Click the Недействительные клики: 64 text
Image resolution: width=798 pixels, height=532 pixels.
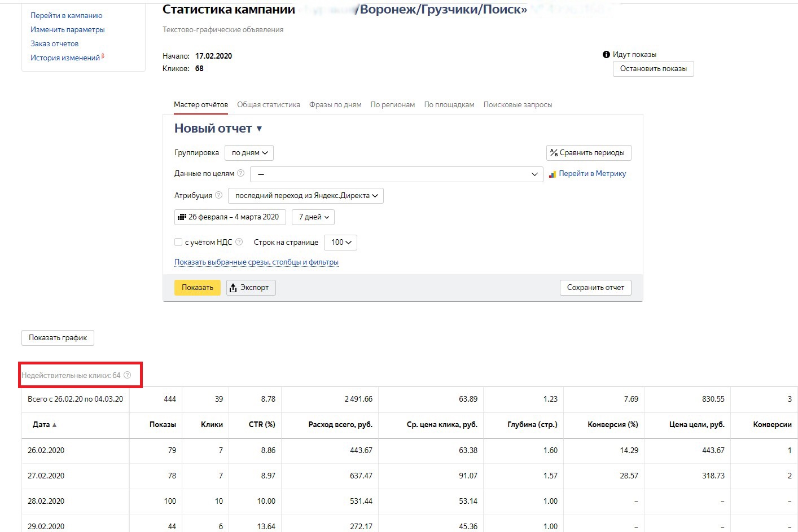(x=71, y=376)
